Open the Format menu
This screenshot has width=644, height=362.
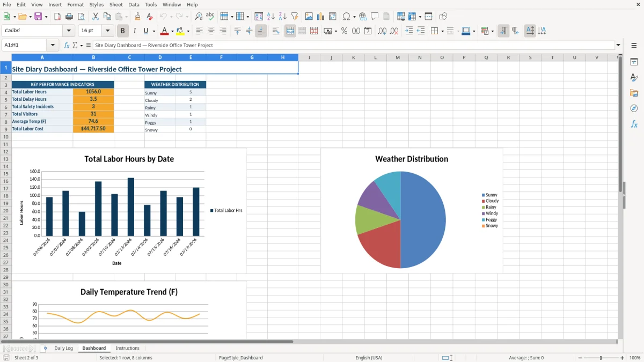click(75, 4)
